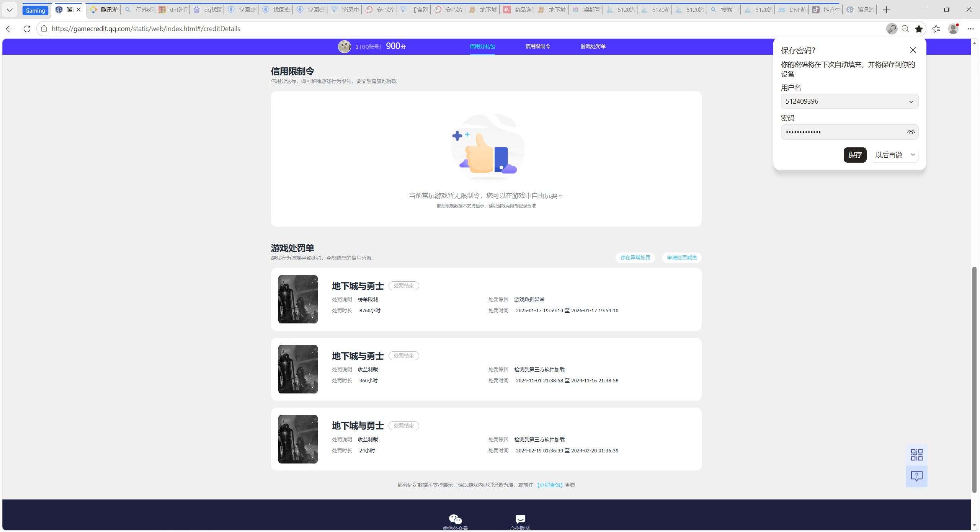
Task: Collapse the Gaming tab group
Action: pos(35,10)
